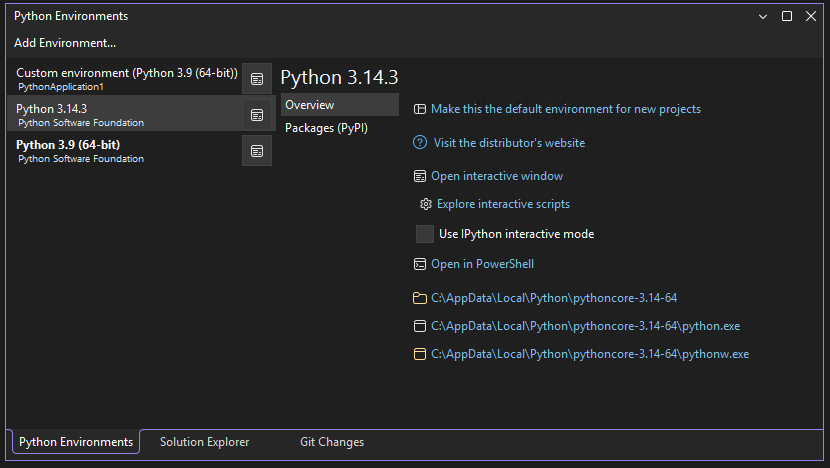830x468 pixels.
Task: Switch to the Solution Explorer tab
Action: [204, 442]
